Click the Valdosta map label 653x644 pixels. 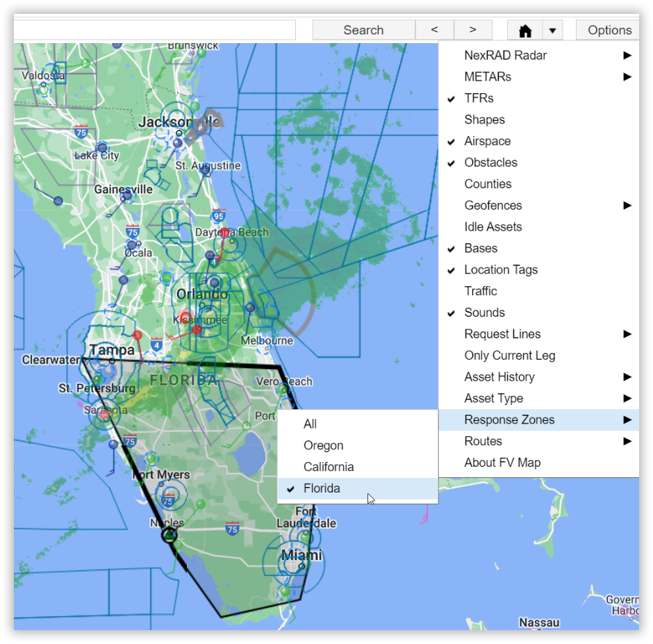pos(43,76)
